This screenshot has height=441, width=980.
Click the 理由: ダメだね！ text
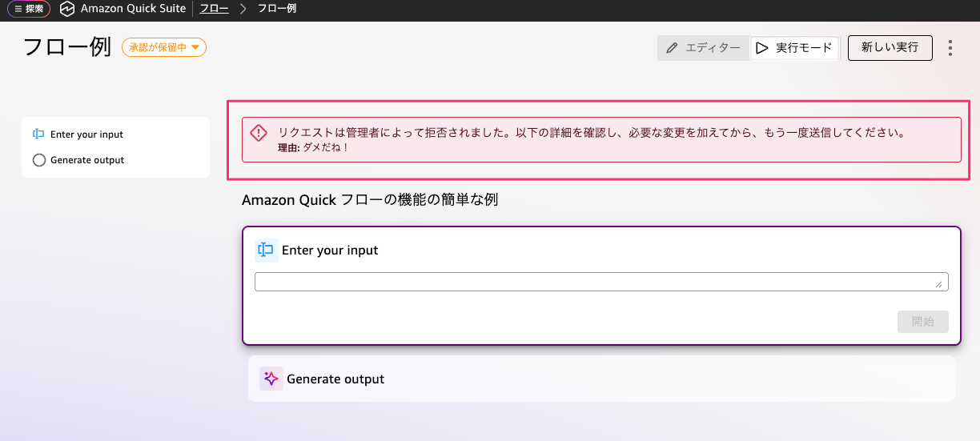coord(313,147)
